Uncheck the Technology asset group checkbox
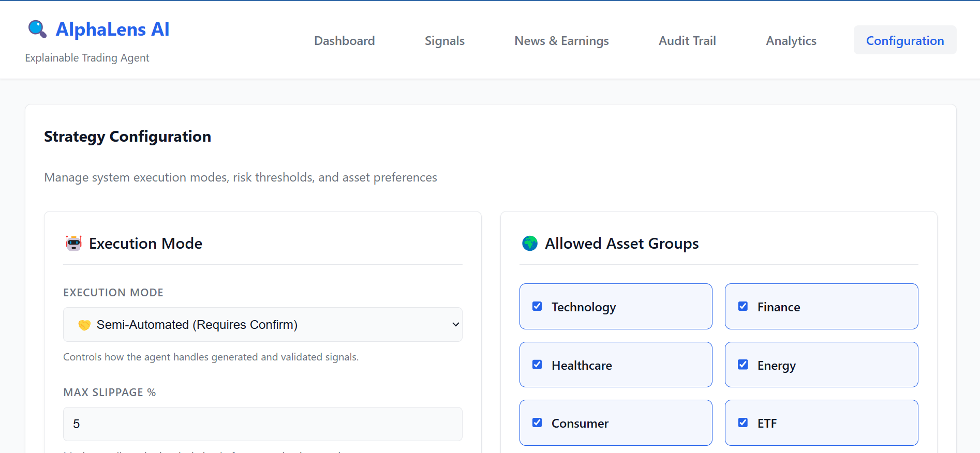This screenshot has height=453, width=980. [x=537, y=307]
